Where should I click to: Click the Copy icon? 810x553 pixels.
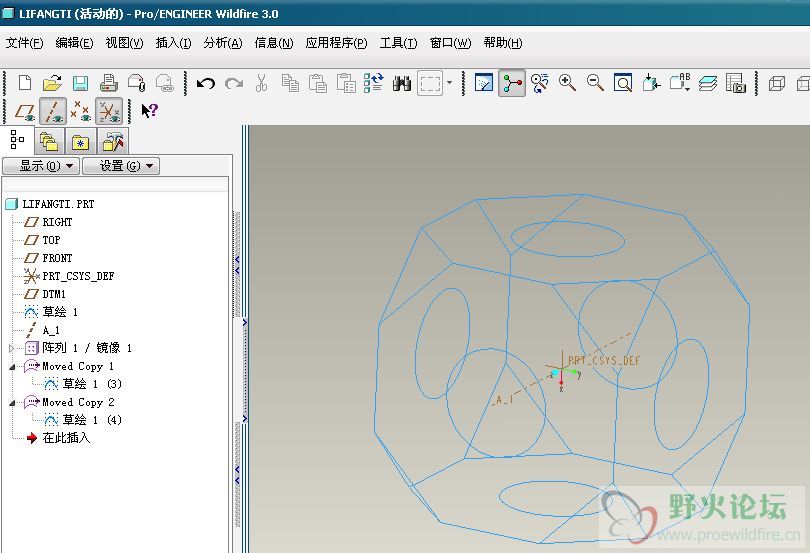[x=290, y=83]
